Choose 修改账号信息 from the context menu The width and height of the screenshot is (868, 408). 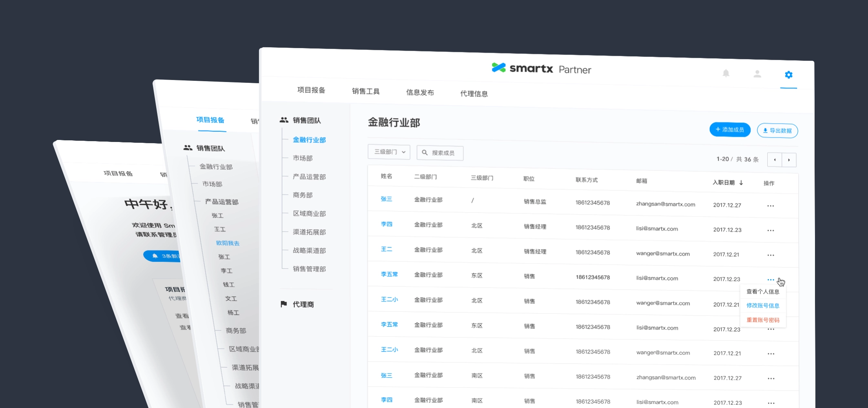(762, 306)
